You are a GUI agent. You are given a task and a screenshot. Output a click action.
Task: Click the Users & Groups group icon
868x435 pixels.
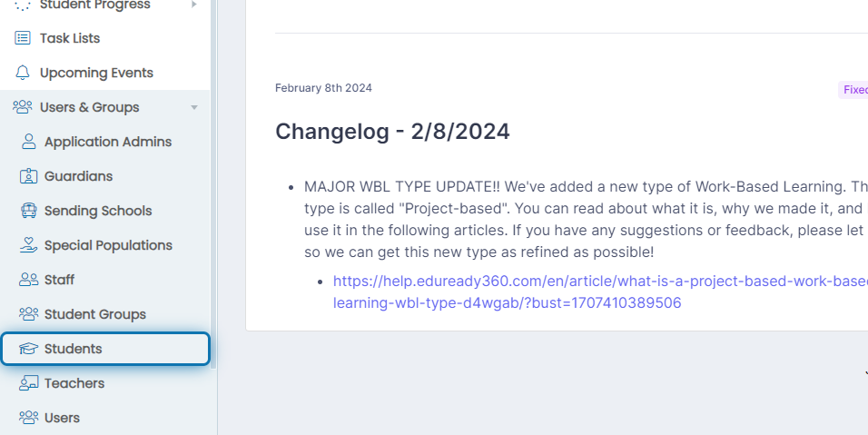pyautogui.click(x=22, y=107)
